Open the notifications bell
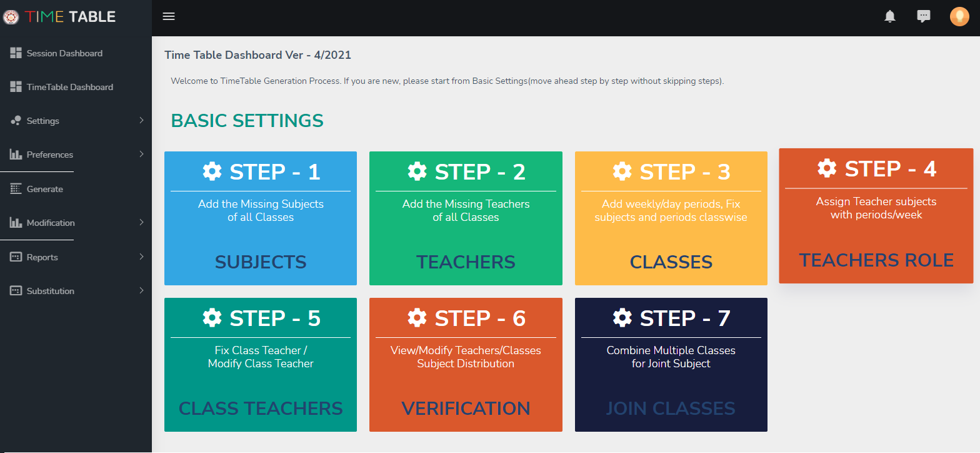This screenshot has height=453, width=980. (890, 16)
